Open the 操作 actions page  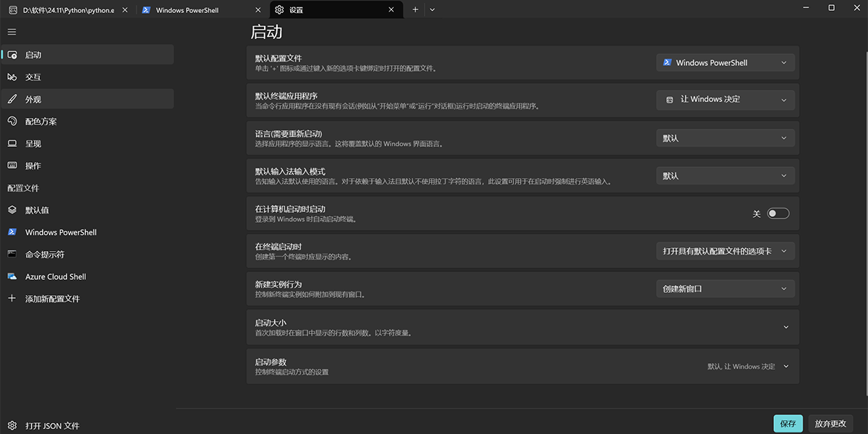tap(43, 166)
